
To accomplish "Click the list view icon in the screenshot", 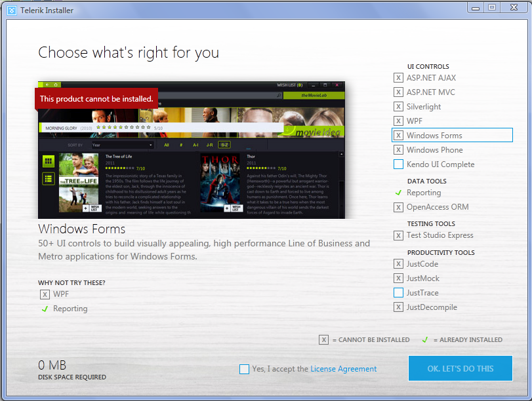I will click(49, 179).
